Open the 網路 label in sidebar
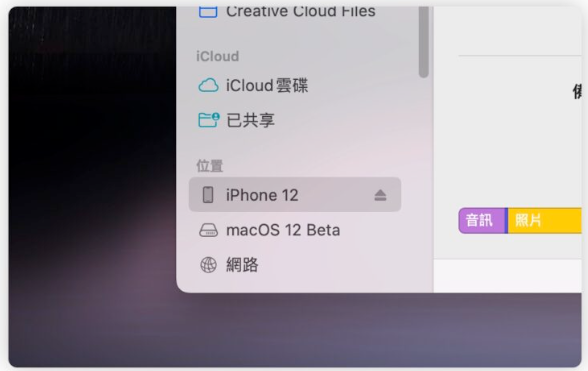This screenshot has width=588, height=371. click(242, 265)
